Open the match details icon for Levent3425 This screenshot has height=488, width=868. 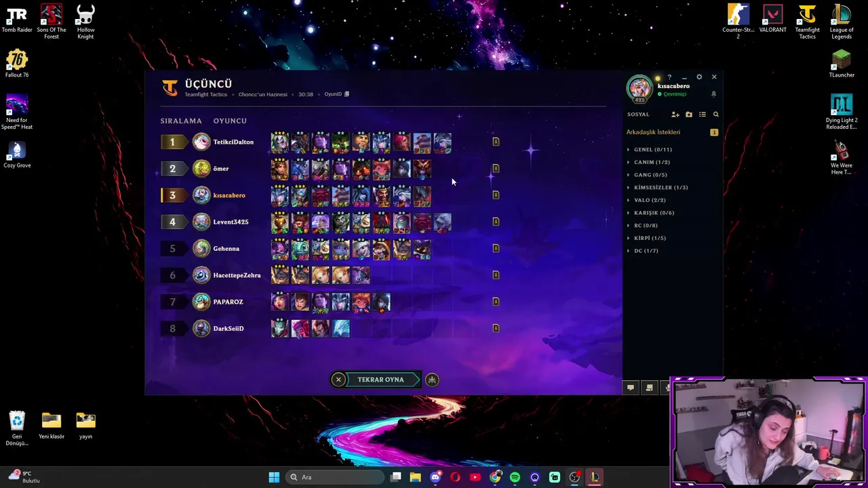click(496, 222)
